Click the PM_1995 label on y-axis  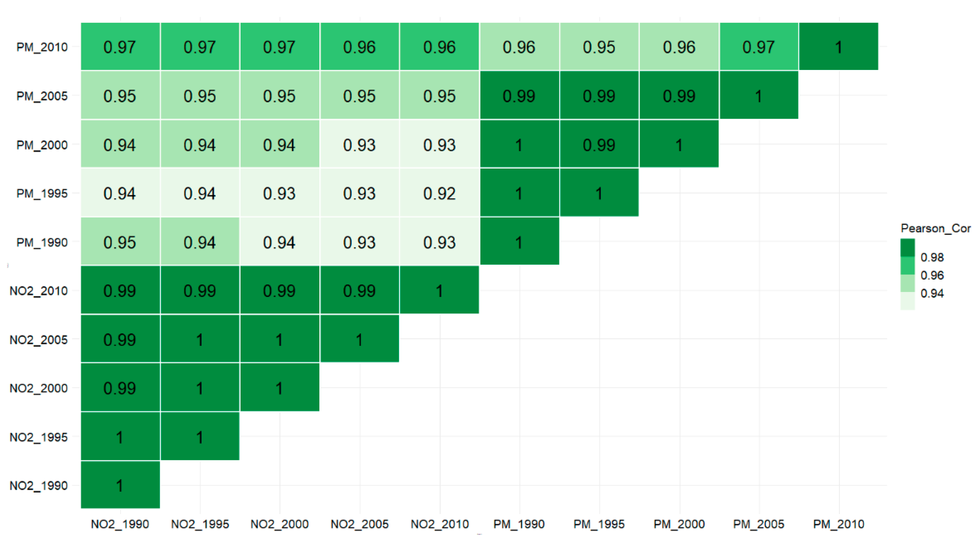point(42,194)
